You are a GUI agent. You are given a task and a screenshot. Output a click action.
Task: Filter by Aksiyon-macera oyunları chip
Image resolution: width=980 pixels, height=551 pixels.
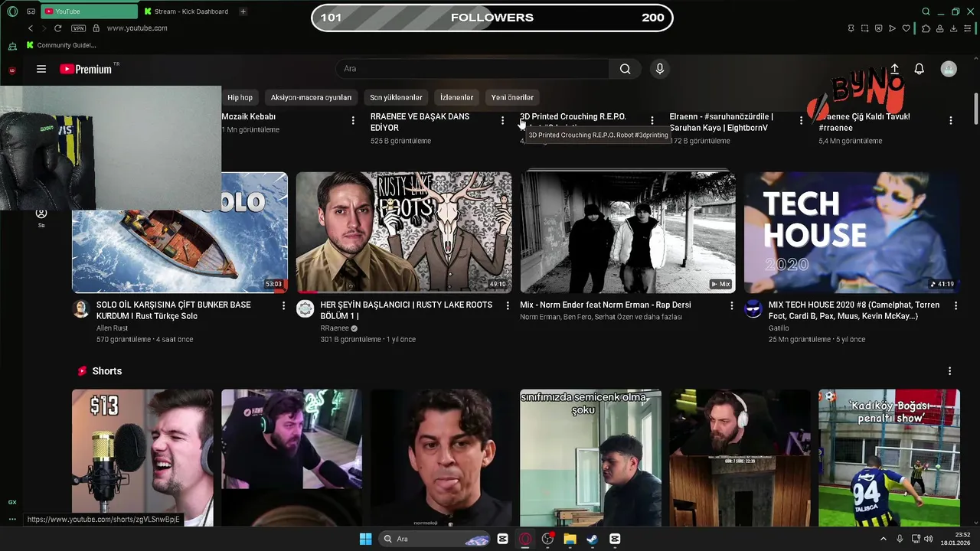(x=311, y=97)
